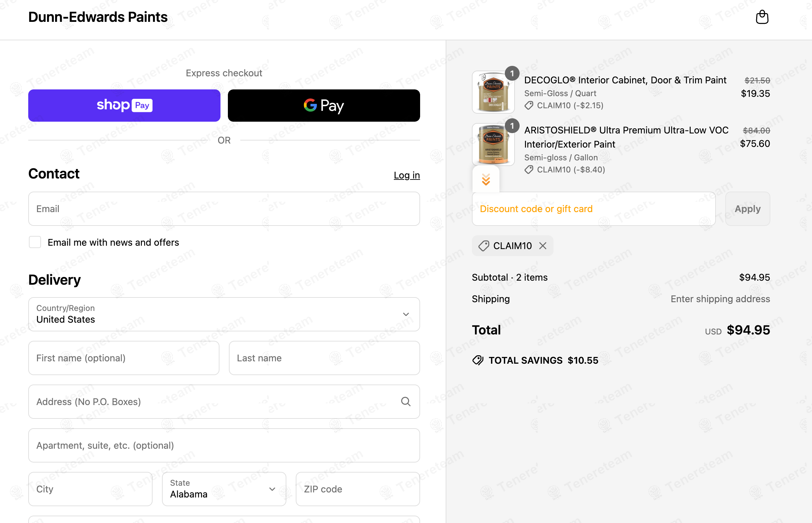Screen dimensions: 812x523
Task: Click the Email input field
Action: coord(224,208)
